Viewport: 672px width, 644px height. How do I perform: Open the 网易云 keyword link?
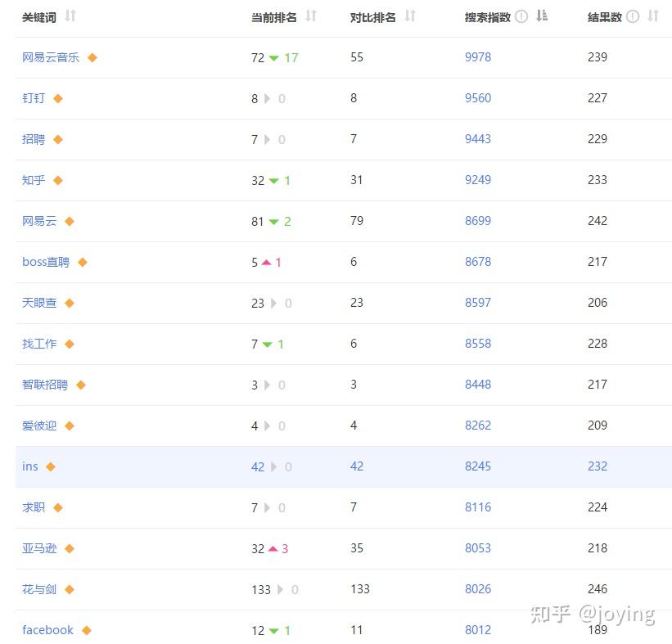pyautogui.click(x=39, y=221)
